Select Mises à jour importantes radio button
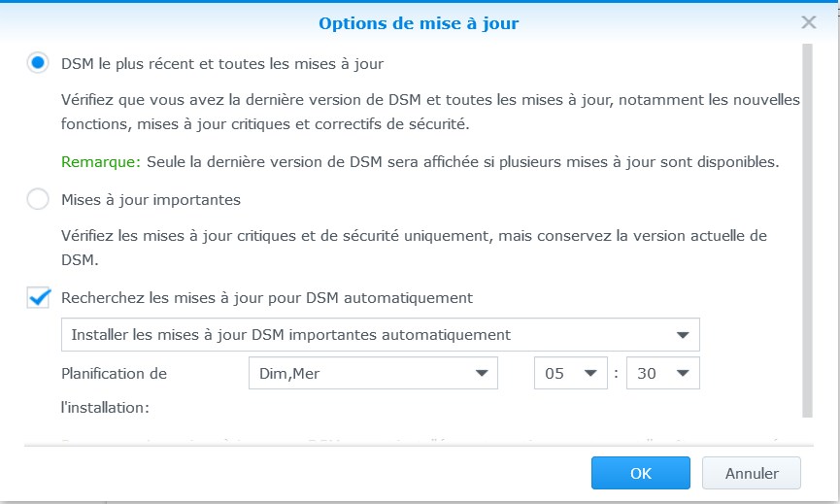 click(x=38, y=199)
